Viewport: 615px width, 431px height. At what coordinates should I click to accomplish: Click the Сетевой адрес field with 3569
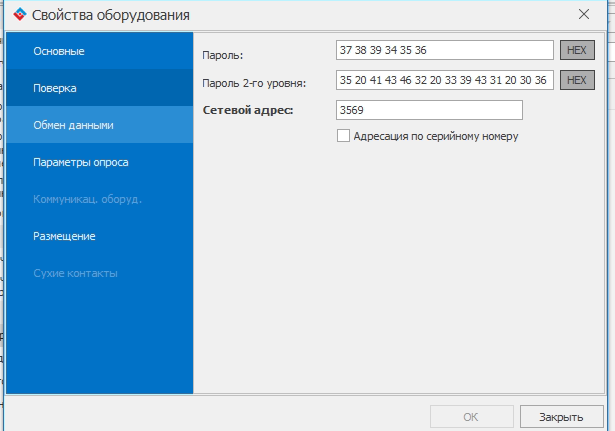[x=430, y=110]
